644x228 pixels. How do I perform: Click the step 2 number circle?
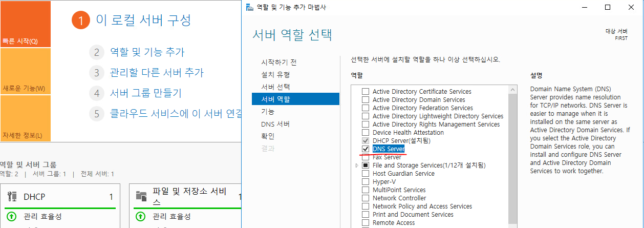[96, 52]
